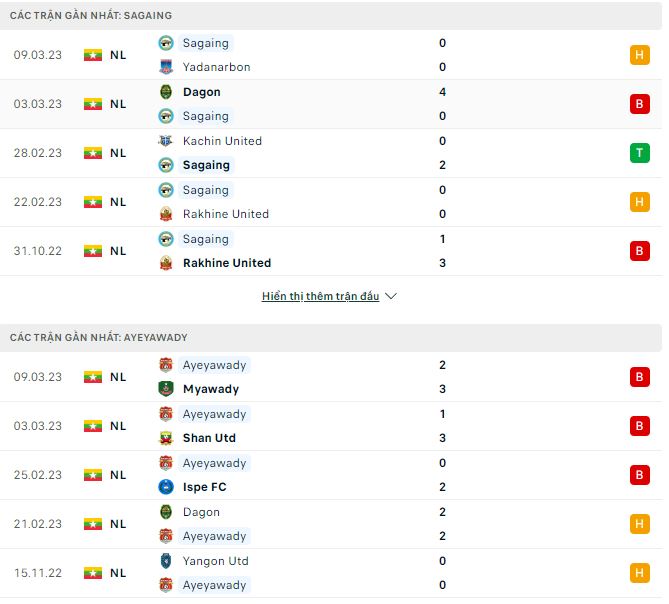Click the Yadanarbon team crest icon

point(166,67)
